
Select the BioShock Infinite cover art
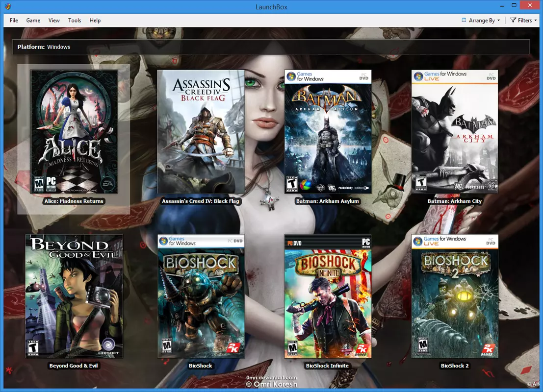(328, 296)
